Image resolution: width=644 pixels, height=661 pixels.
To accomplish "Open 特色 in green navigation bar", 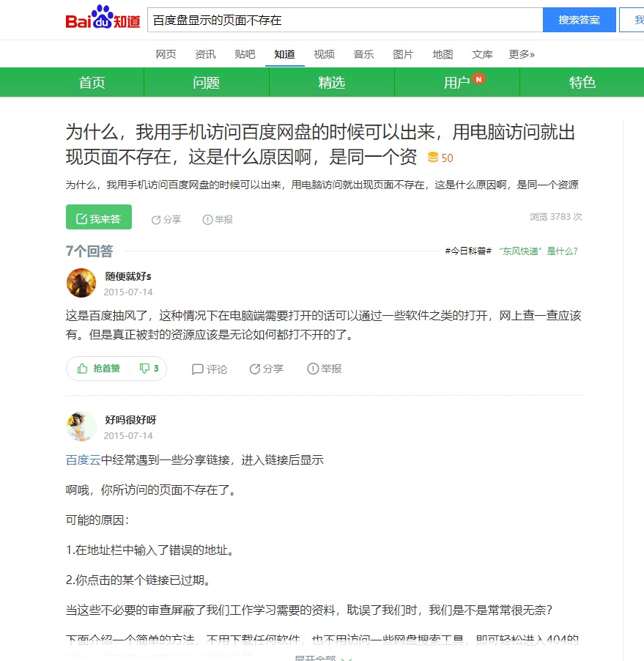I will click(582, 82).
